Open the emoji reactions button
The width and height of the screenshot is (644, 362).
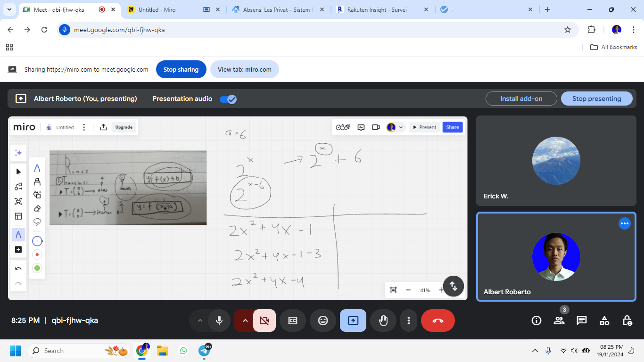pos(323,321)
